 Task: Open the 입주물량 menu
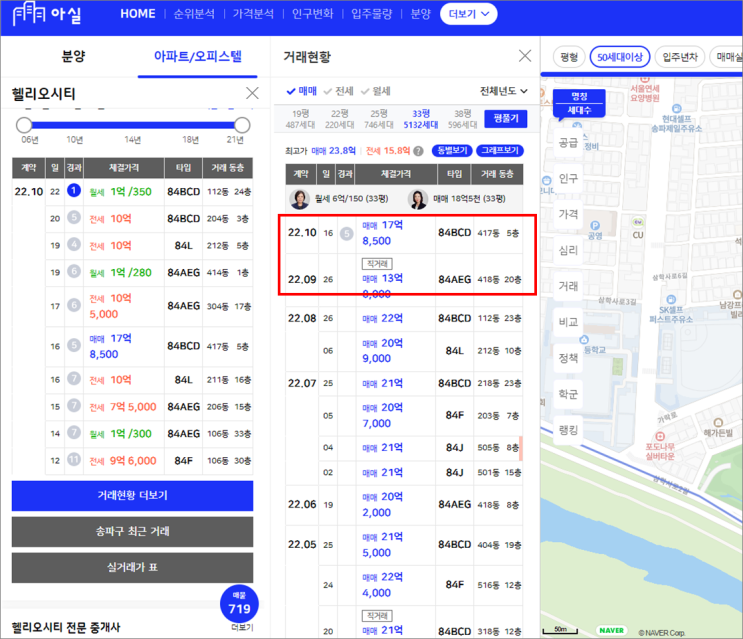pyautogui.click(x=372, y=14)
